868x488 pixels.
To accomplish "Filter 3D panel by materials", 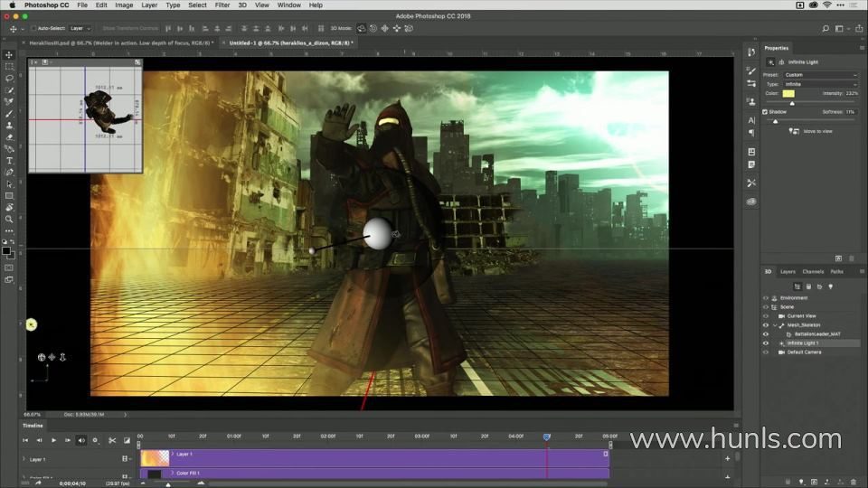I will coord(819,286).
